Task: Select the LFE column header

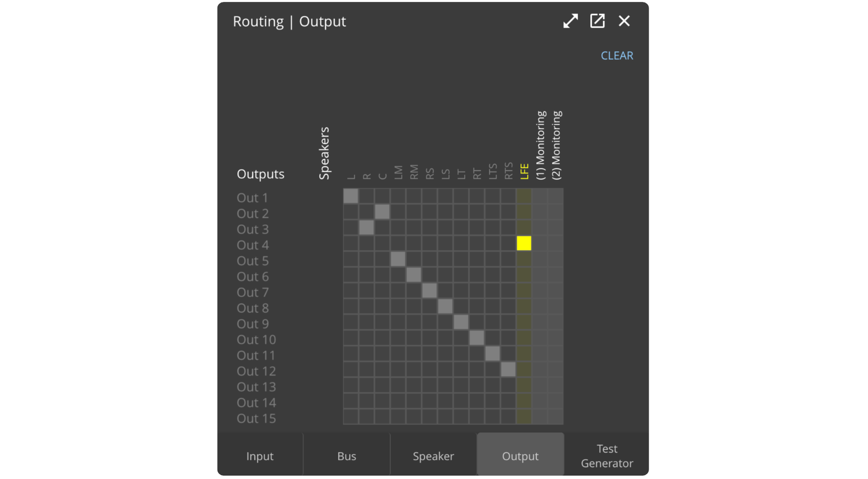Action: [524, 171]
